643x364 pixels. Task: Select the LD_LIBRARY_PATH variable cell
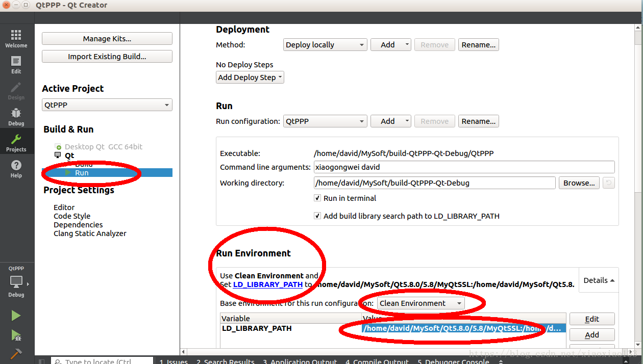click(x=291, y=328)
